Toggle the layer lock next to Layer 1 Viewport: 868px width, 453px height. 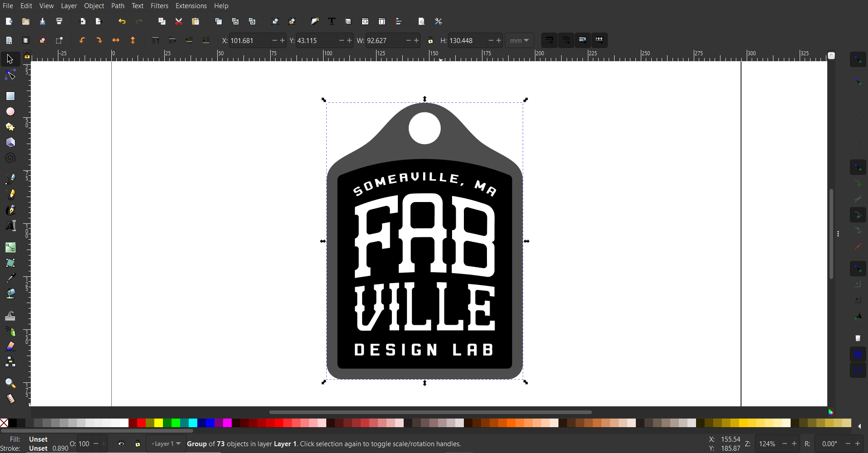(138, 444)
